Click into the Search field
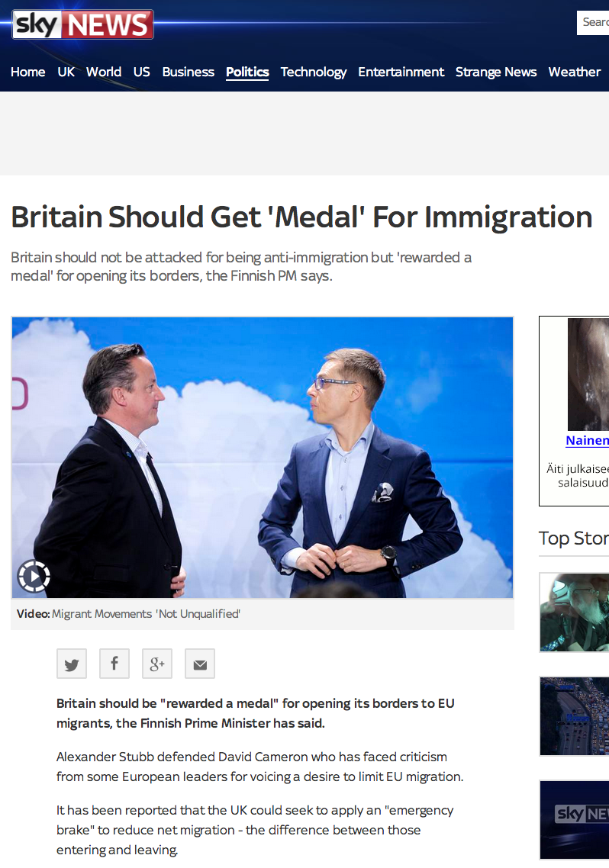This screenshot has height=868, width=609. point(593,23)
